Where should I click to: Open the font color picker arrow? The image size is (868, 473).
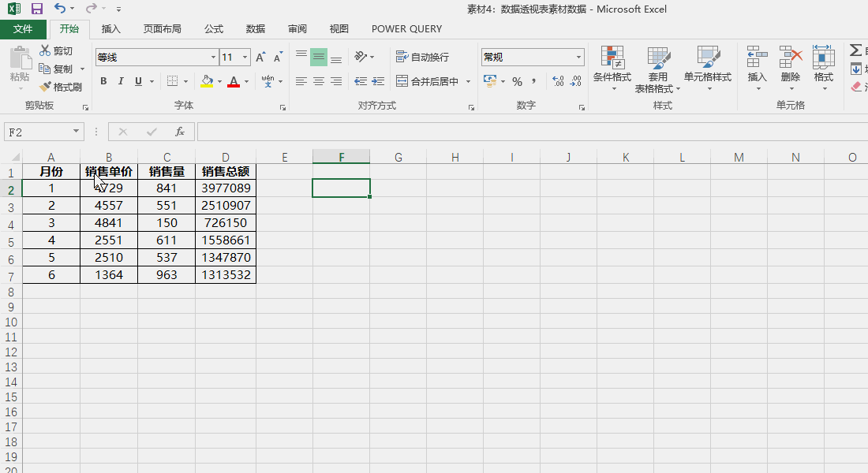[x=245, y=81]
